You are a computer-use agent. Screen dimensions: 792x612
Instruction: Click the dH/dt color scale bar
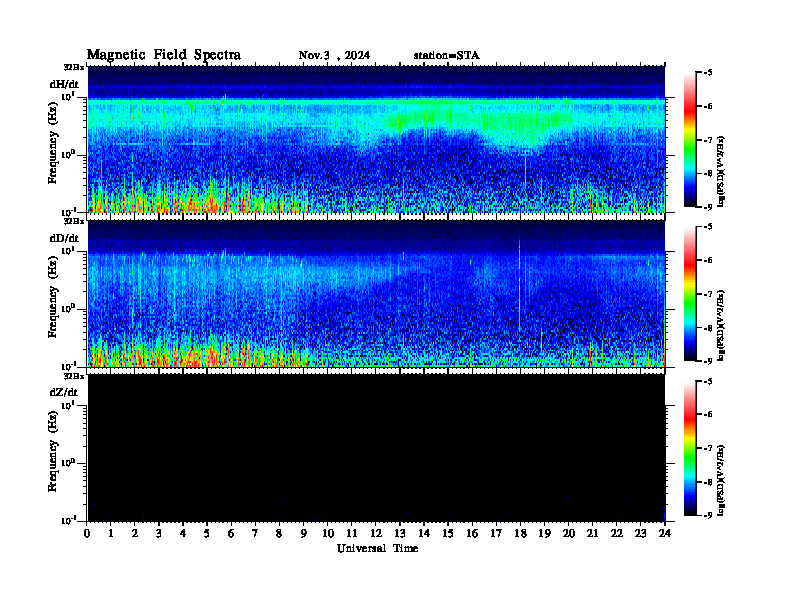point(690,139)
